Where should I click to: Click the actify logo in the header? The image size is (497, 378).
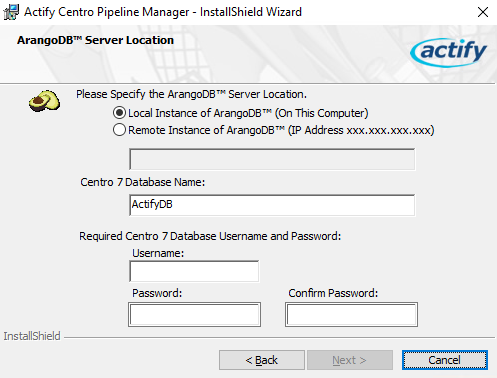[449, 52]
